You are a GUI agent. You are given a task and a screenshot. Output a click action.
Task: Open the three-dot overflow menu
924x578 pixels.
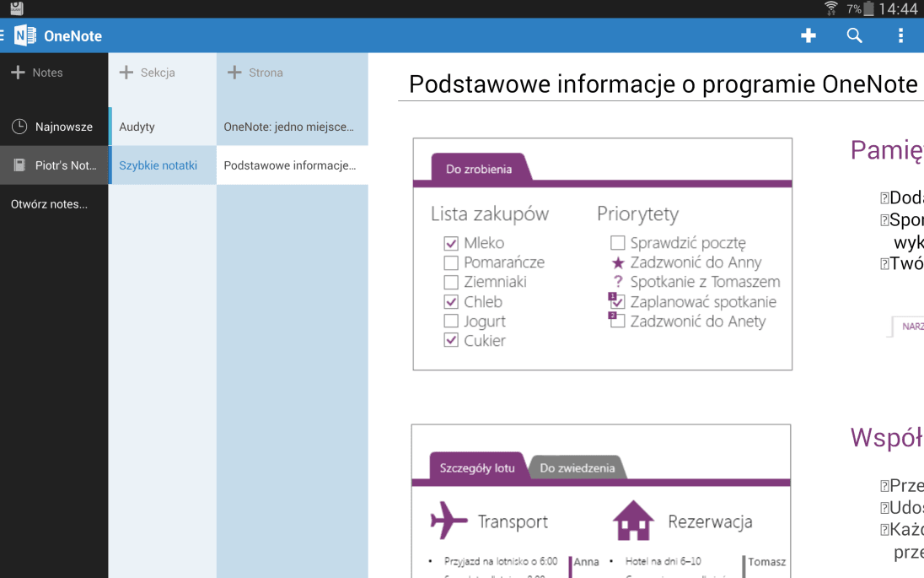tap(900, 35)
